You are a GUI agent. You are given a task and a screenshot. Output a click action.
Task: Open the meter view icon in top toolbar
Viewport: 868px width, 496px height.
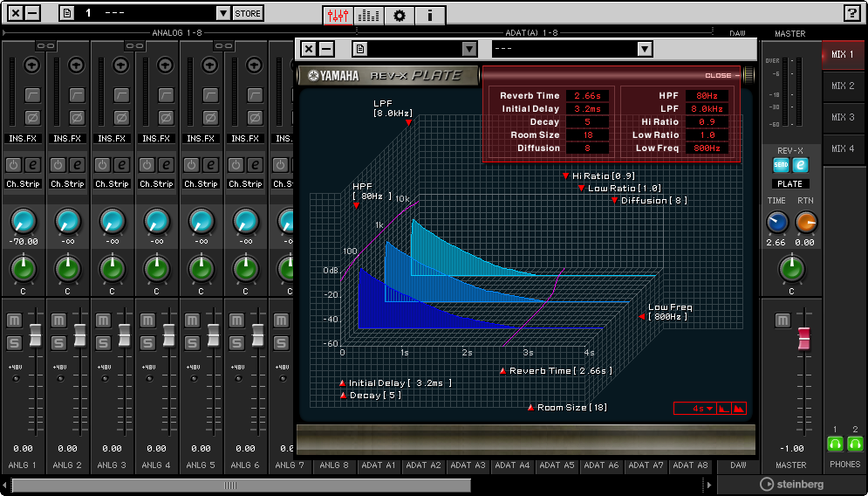368,15
